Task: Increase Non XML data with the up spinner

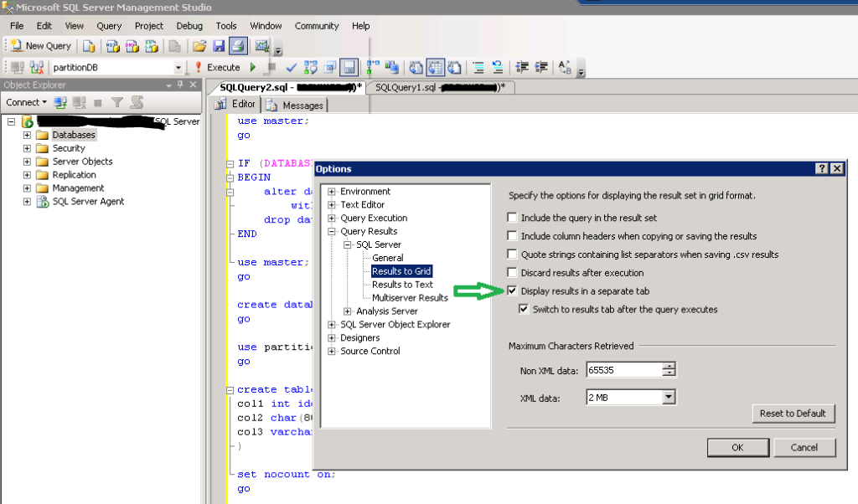Action: click(x=669, y=366)
